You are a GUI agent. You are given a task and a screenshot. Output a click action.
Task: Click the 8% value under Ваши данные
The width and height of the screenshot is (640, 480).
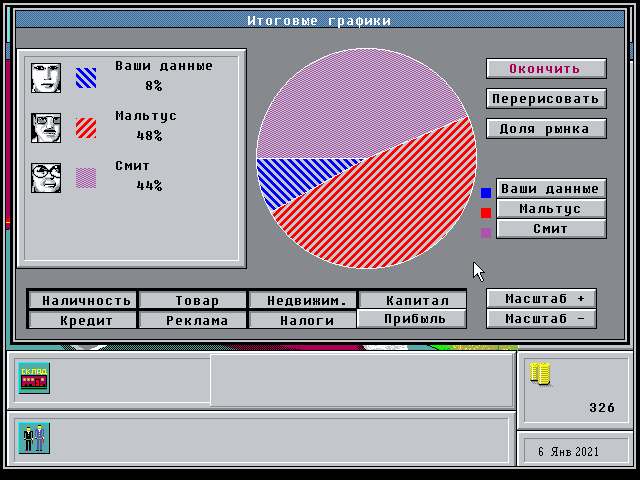tap(154, 86)
